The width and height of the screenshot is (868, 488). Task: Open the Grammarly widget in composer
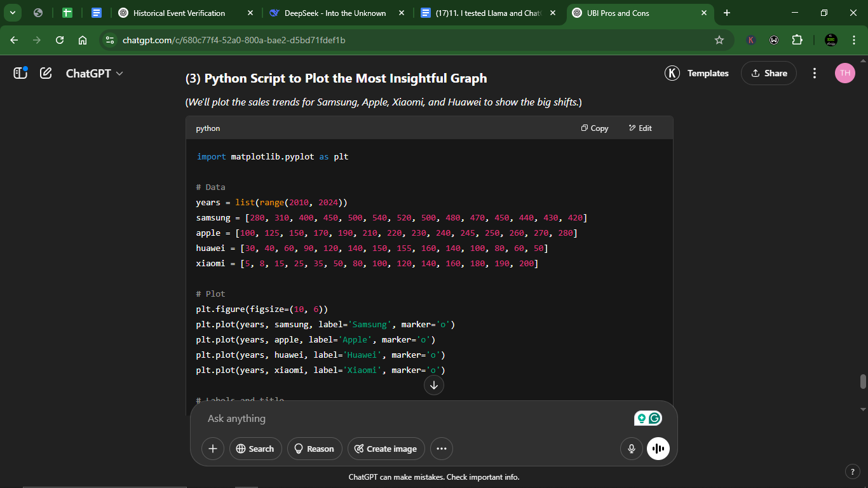point(655,418)
